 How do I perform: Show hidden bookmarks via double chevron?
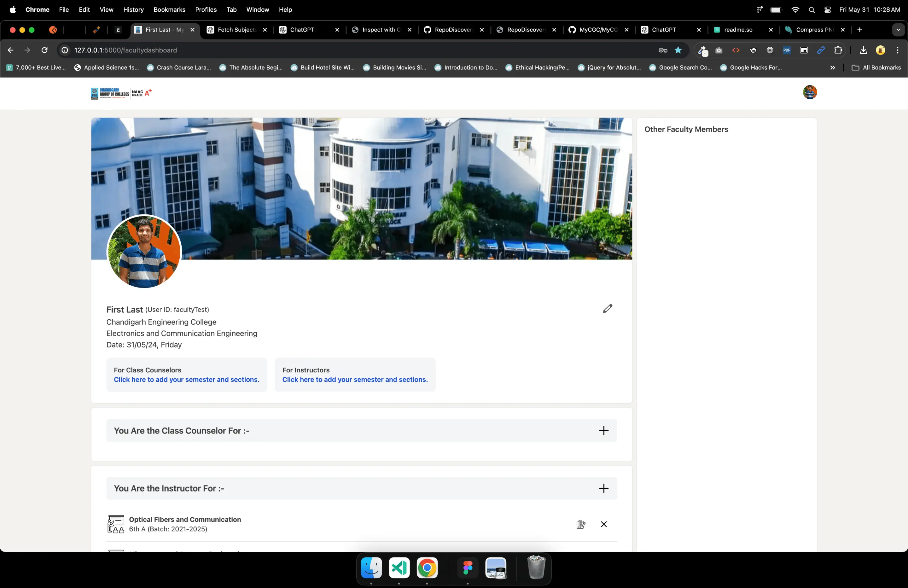(x=832, y=67)
